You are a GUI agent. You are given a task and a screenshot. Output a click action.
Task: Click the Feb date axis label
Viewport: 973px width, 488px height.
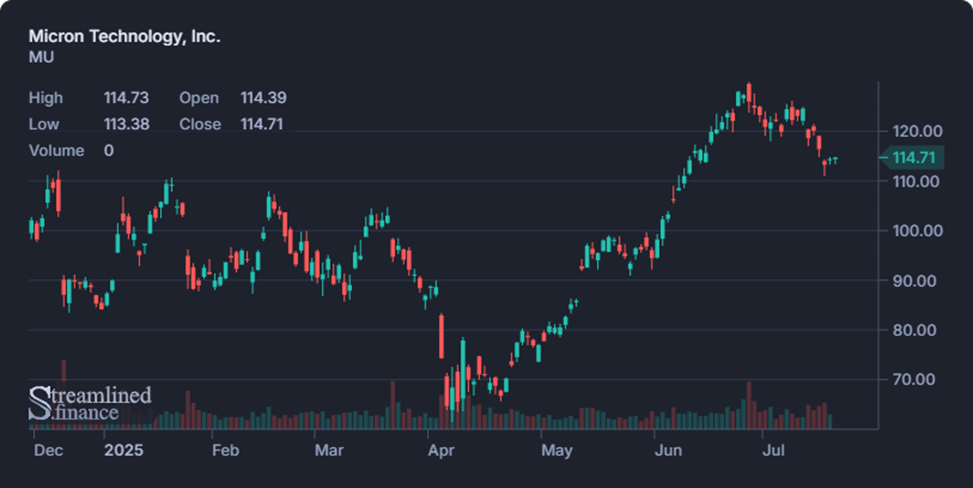[225, 450]
